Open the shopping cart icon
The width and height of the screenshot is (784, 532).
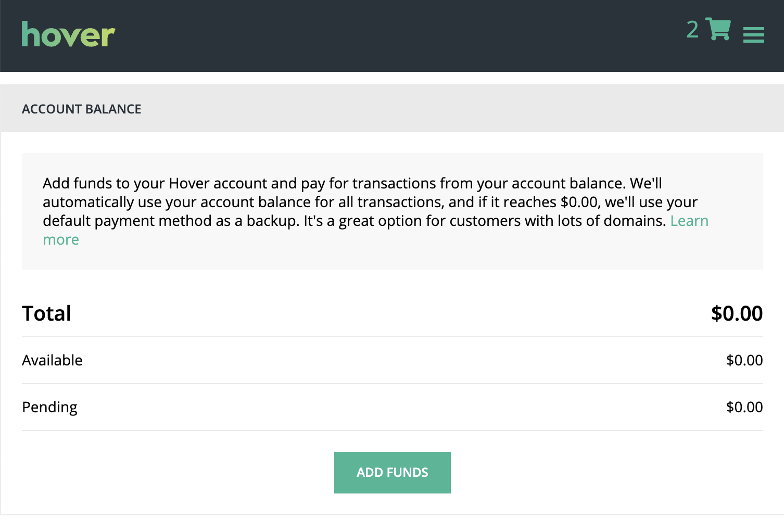(718, 29)
